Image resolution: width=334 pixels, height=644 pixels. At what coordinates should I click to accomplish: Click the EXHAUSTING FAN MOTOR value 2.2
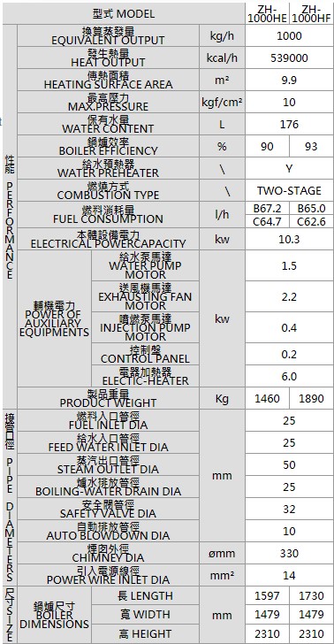[289, 297]
